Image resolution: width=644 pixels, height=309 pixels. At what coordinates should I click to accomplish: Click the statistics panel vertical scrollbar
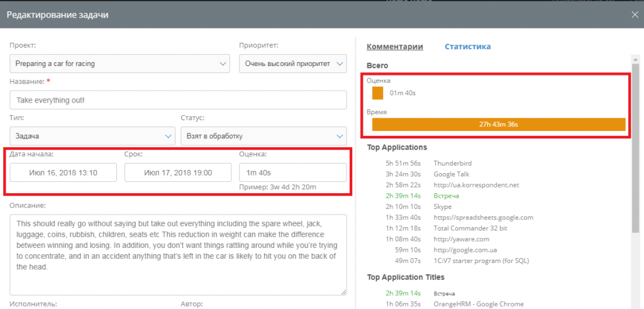(x=636, y=157)
